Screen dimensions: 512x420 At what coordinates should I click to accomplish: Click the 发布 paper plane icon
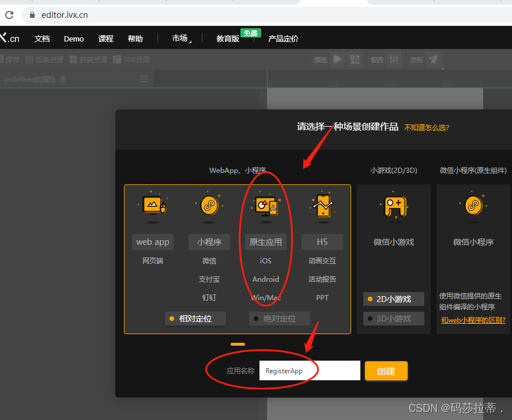pos(433,59)
